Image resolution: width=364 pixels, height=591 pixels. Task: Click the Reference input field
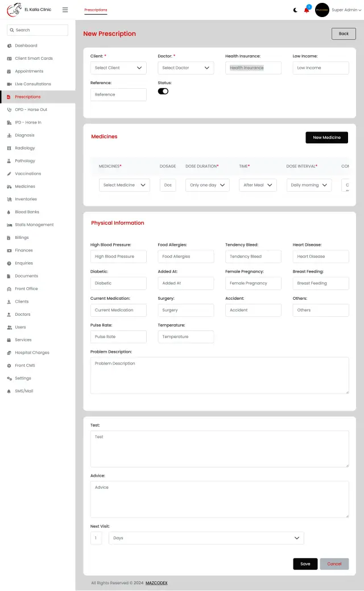pyautogui.click(x=118, y=94)
